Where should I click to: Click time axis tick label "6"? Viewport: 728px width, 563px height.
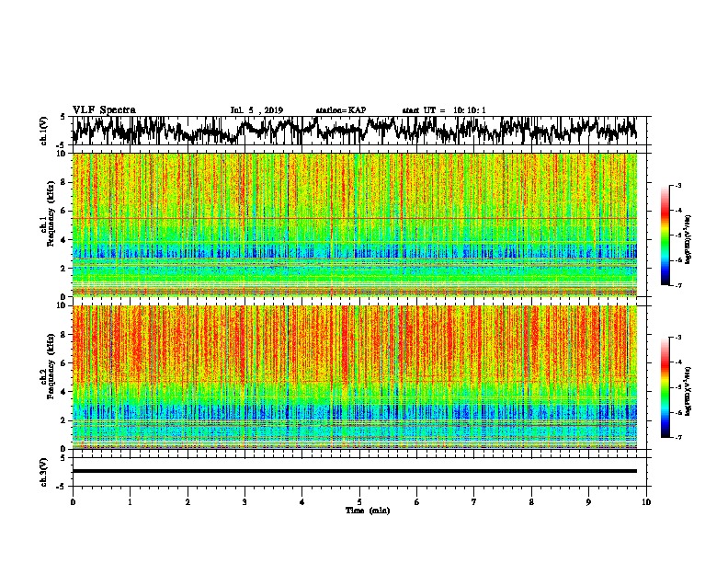(416, 502)
